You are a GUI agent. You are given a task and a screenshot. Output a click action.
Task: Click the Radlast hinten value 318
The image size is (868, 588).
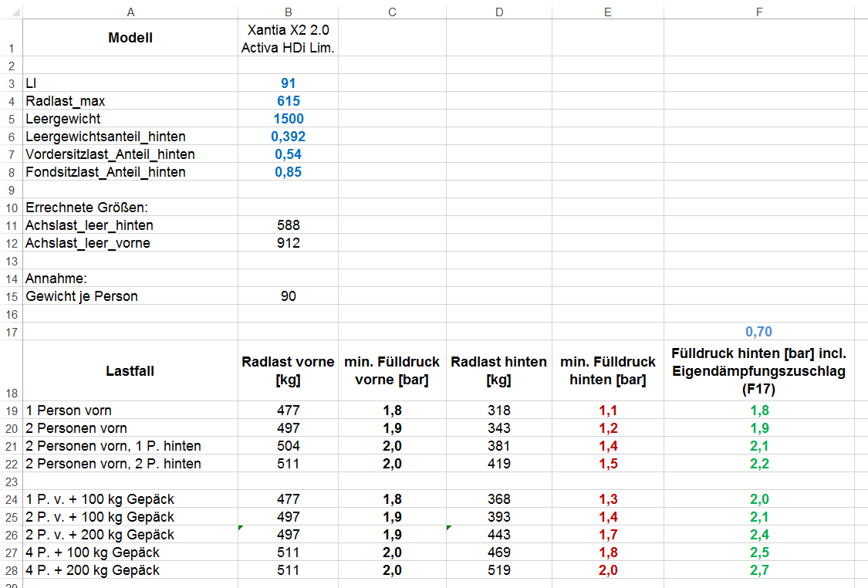(x=498, y=411)
